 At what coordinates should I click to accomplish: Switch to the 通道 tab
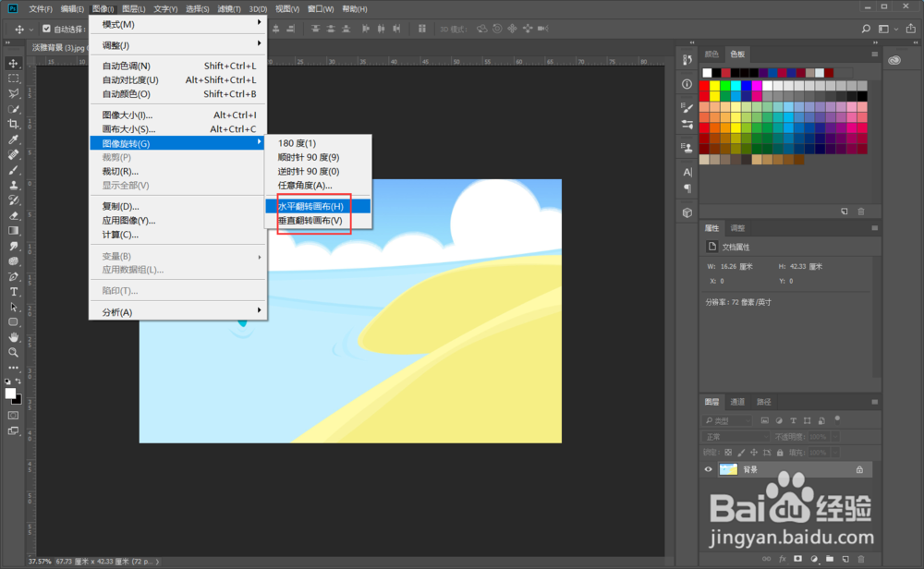coord(737,402)
